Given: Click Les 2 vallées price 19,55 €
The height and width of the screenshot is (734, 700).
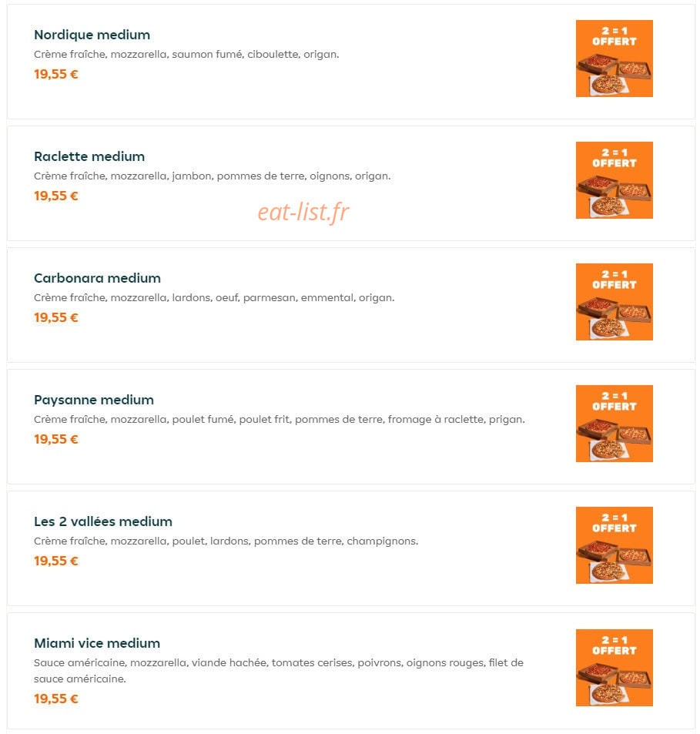Looking at the screenshot, I should 55,561.
